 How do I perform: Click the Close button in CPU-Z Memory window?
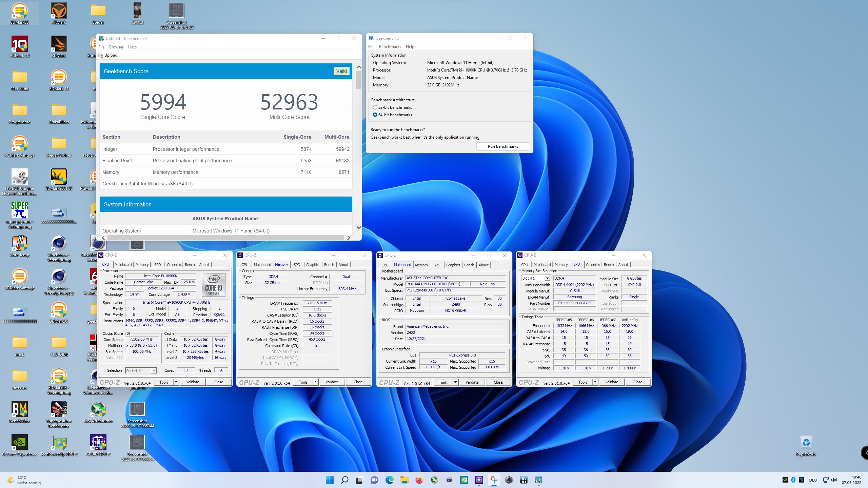pos(358,382)
